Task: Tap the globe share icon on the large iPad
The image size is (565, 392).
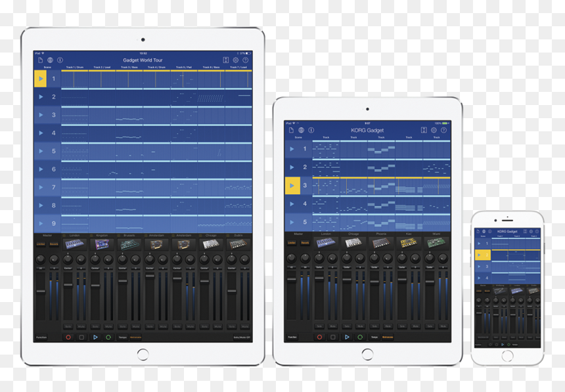Action: (x=50, y=60)
